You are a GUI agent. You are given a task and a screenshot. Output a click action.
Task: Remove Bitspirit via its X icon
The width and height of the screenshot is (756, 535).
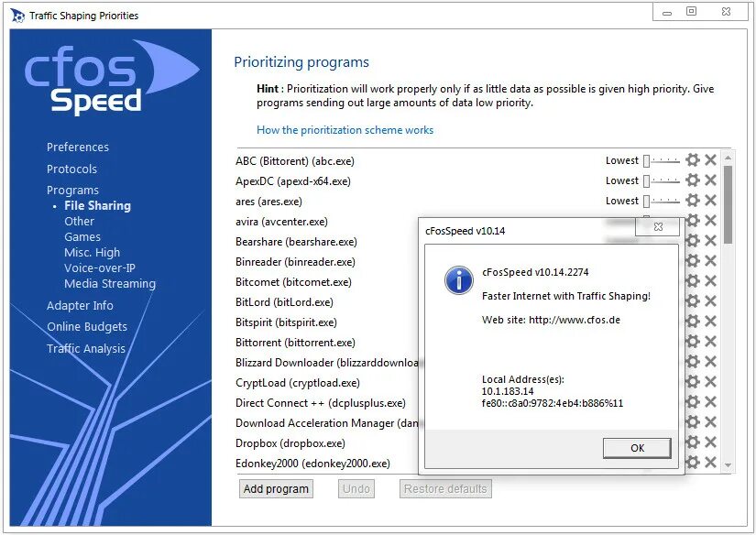click(710, 322)
